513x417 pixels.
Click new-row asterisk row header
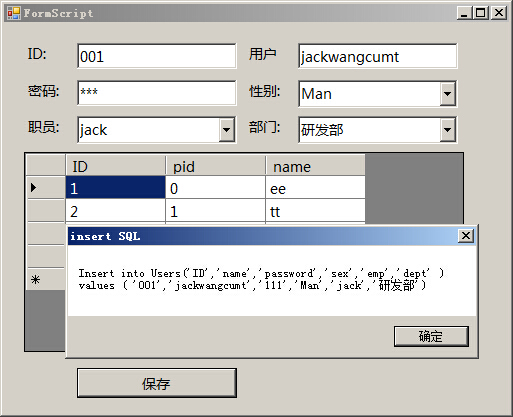click(46, 279)
